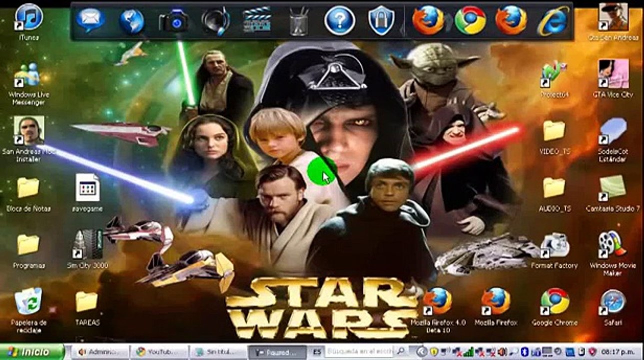Screen dimensions: 644x360
Task: Open the movie clapperboard icon in the dock
Action: [257, 21]
